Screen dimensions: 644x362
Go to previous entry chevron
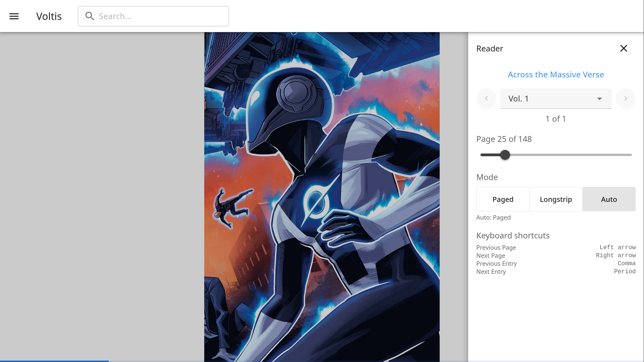tap(486, 98)
